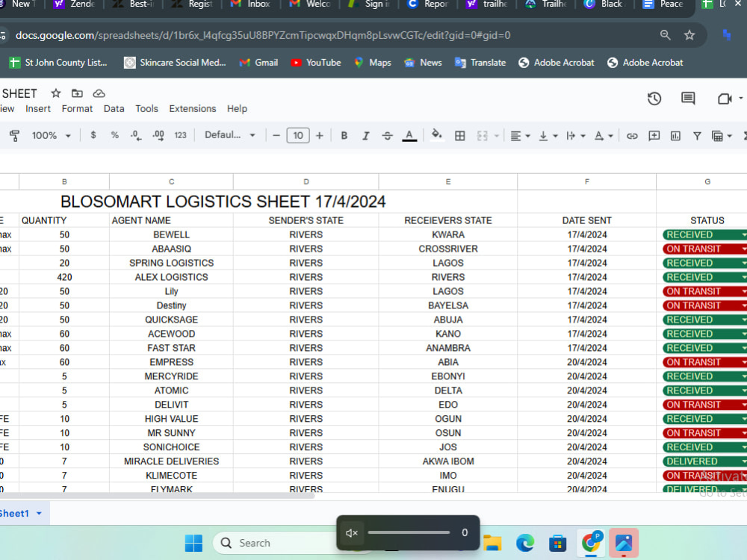Open the fill color picker

[436, 135]
